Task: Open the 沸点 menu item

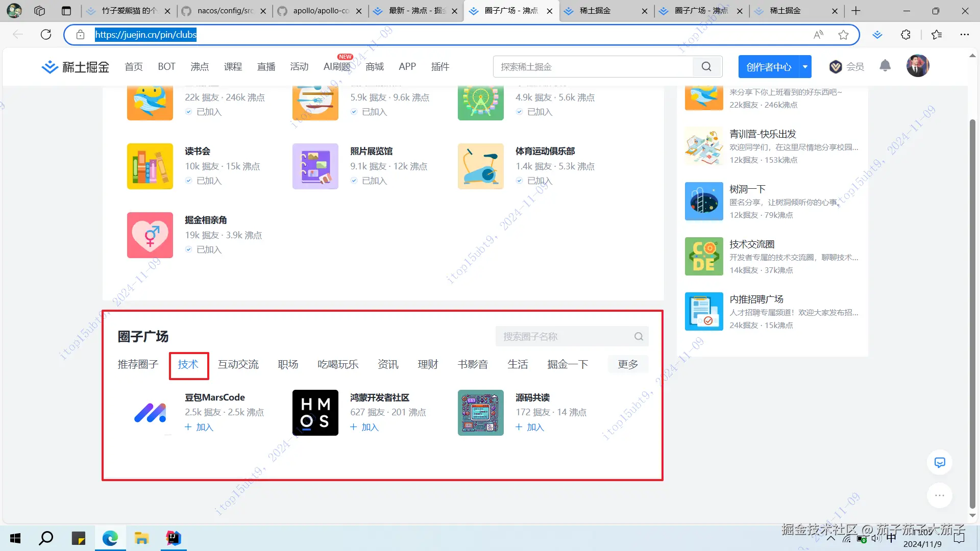Action: 200,66
